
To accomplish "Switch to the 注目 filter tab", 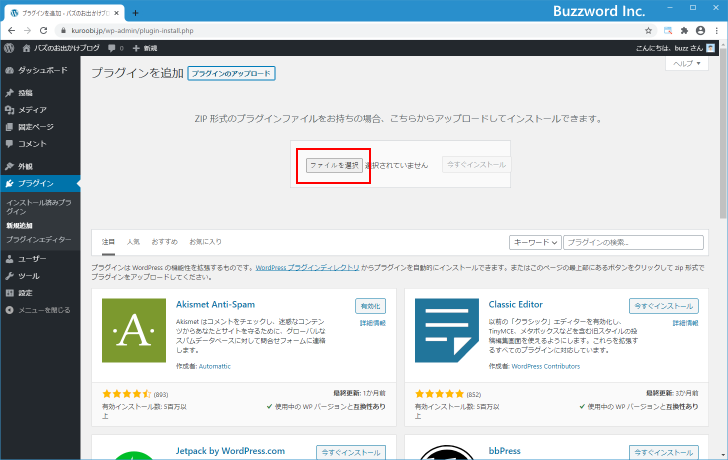I will (108, 242).
